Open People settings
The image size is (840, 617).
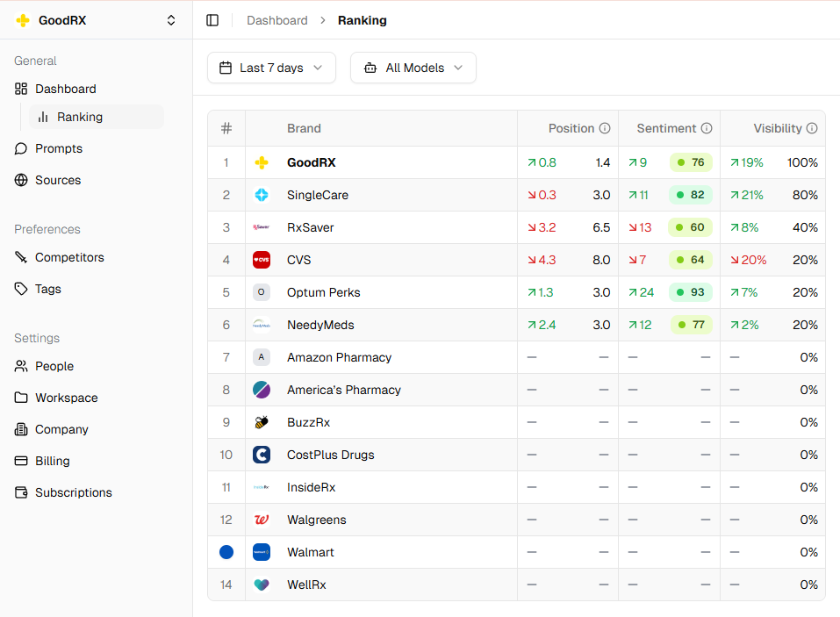coord(54,366)
